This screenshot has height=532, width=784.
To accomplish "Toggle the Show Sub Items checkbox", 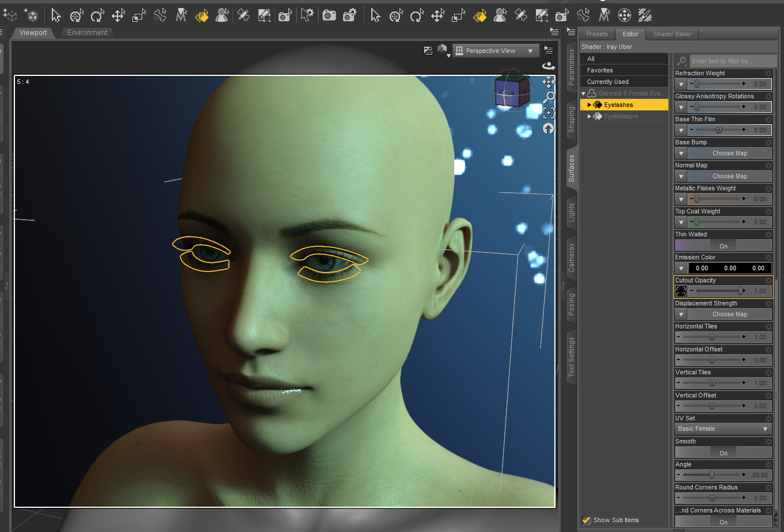I will pyautogui.click(x=587, y=520).
